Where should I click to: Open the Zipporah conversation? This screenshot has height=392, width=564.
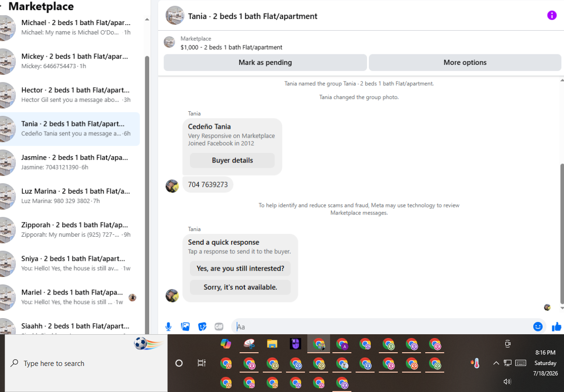pyautogui.click(x=70, y=230)
